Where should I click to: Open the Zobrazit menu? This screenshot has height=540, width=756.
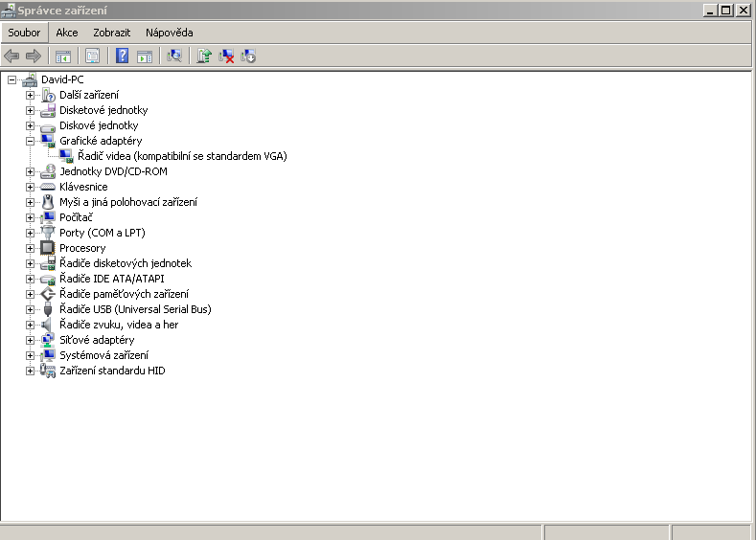pyautogui.click(x=111, y=33)
